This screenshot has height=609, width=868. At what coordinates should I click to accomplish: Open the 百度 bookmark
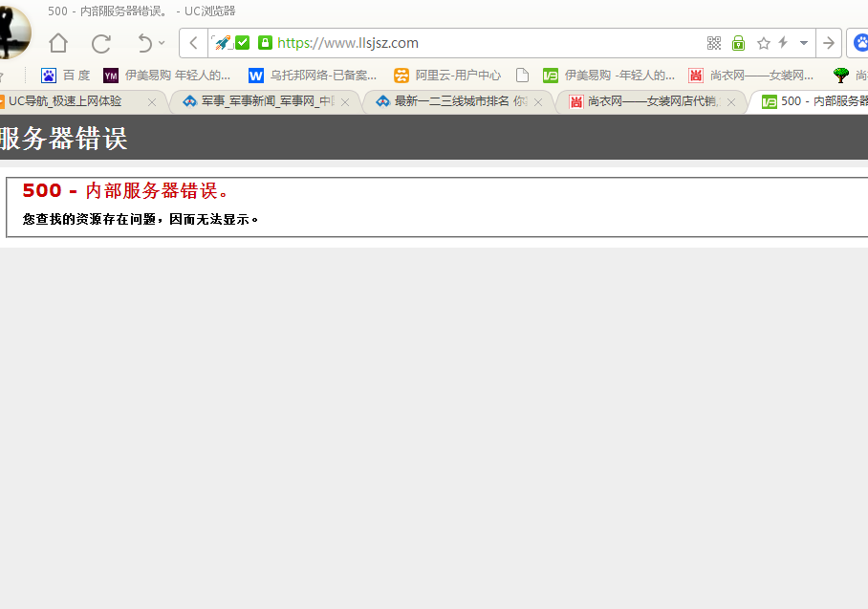(x=65, y=76)
